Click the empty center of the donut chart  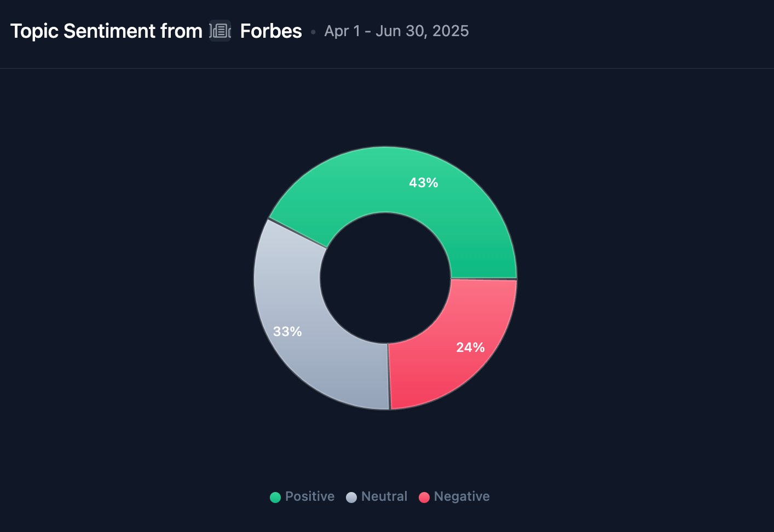coord(385,278)
